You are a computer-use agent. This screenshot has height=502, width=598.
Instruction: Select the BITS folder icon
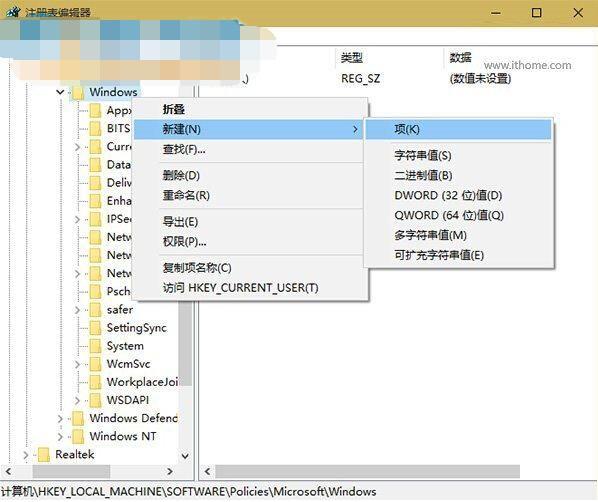pos(95,129)
